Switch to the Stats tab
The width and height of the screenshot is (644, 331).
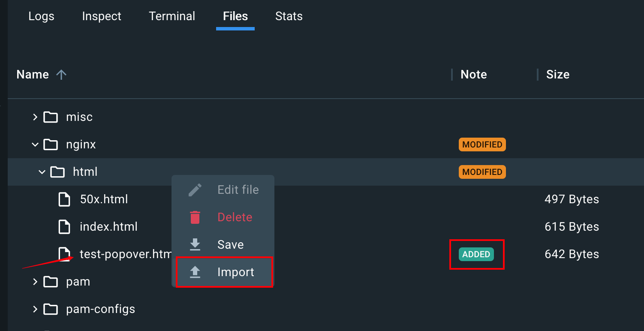pyautogui.click(x=289, y=16)
